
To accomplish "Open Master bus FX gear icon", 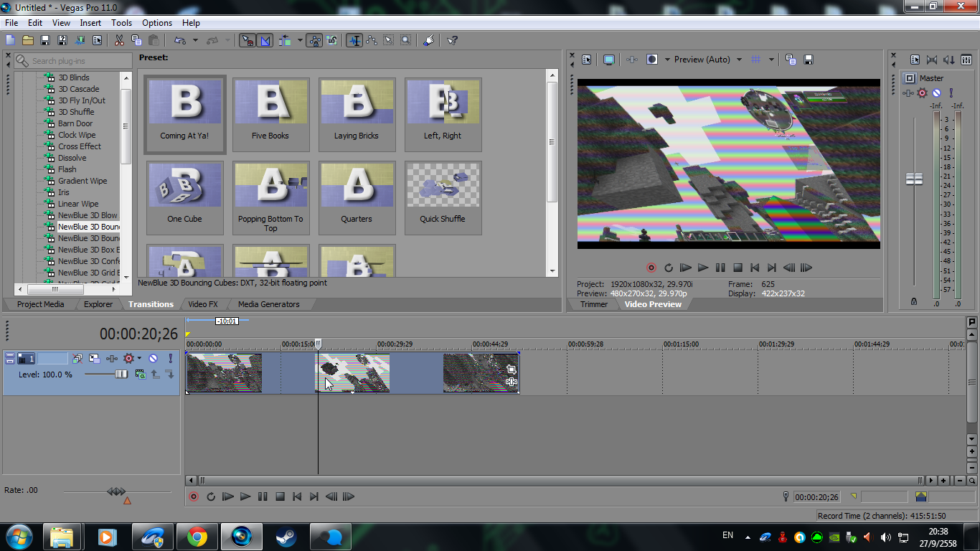I will tap(923, 93).
